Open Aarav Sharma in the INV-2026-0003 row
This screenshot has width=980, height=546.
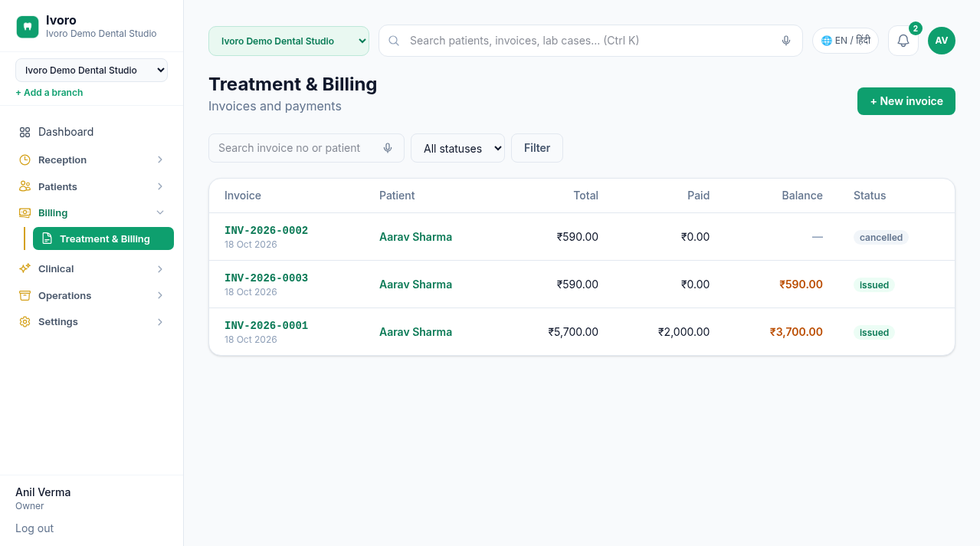click(415, 285)
